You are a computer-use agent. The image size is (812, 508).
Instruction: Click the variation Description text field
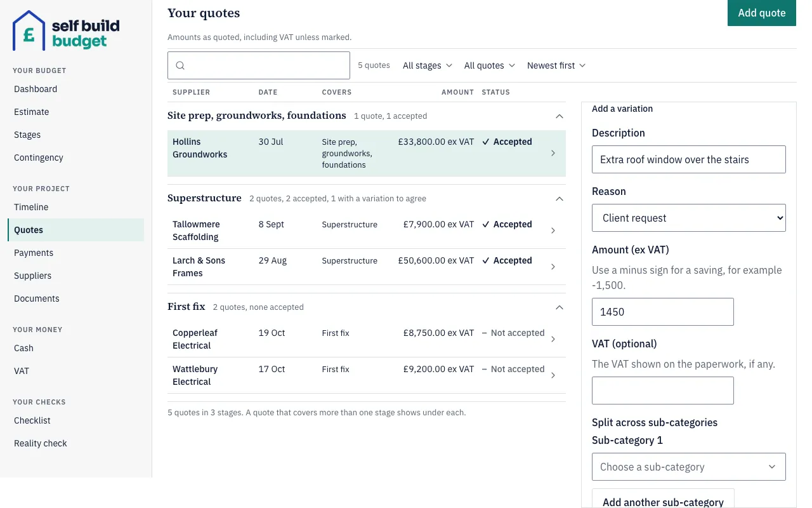click(x=689, y=159)
